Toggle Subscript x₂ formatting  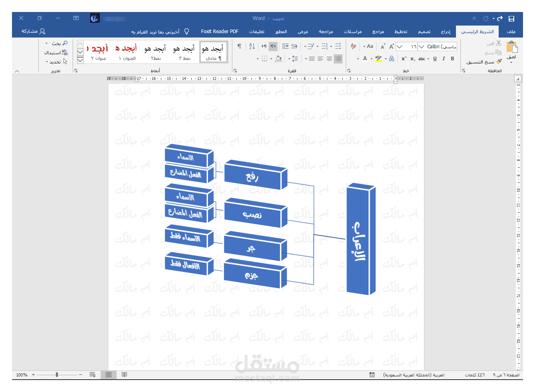pyautogui.click(x=413, y=59)
